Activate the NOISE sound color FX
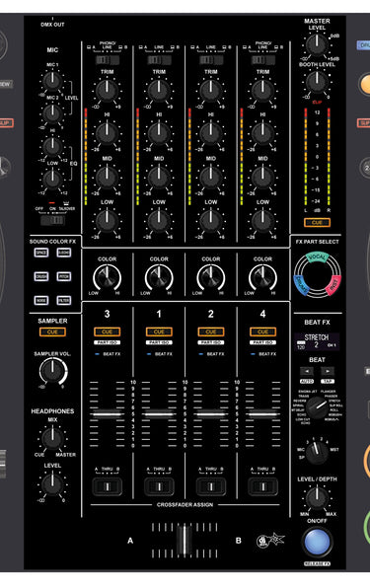Viewport: 370px width, 588px height. (41, 300)
